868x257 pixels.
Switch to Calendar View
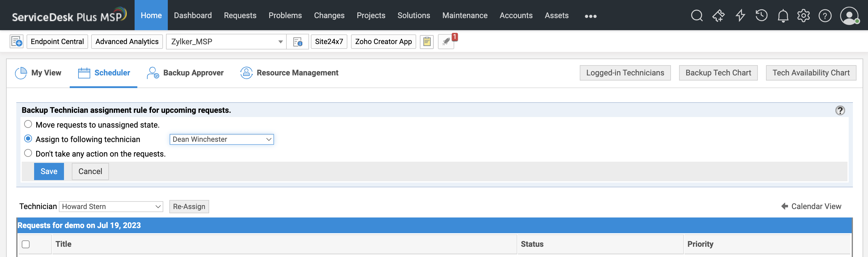coord(811,206)
